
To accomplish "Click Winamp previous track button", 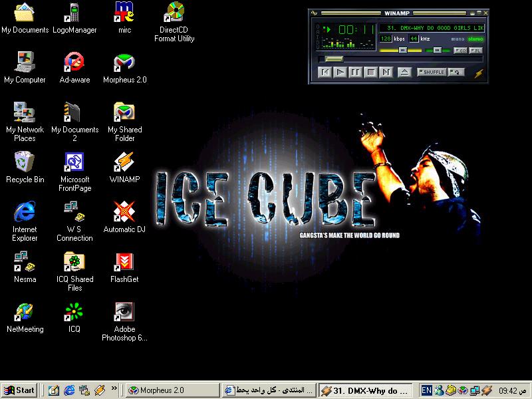I will point(325,72).
